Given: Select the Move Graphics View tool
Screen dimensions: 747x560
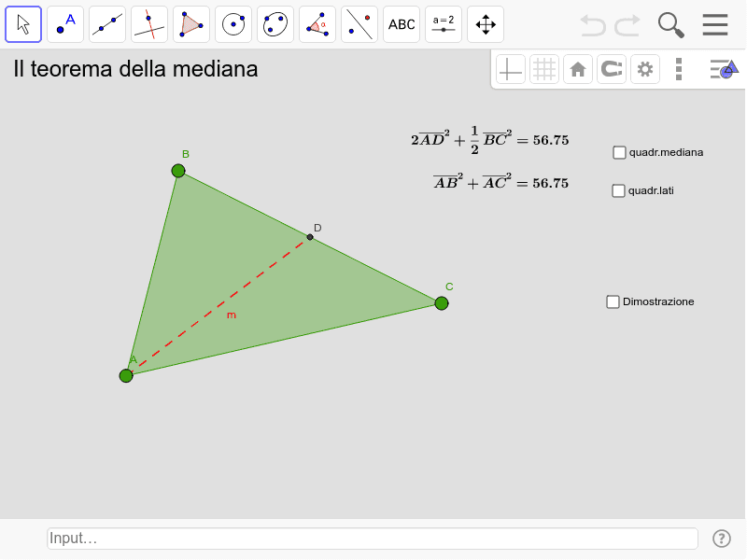Looking at the screenshot, I should tap(486, 24).
